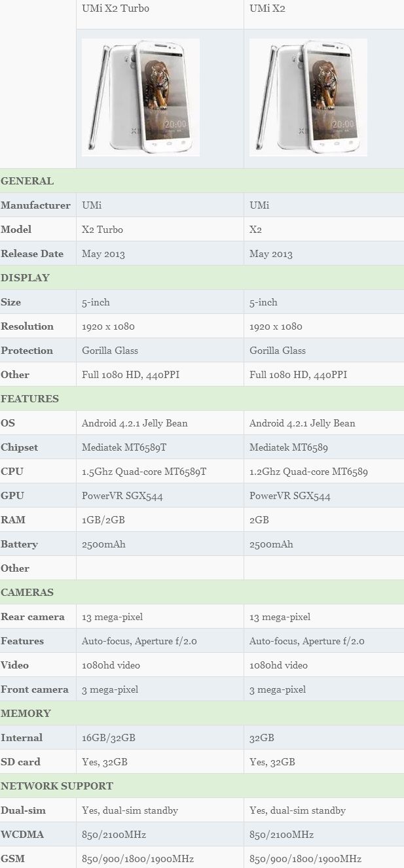Select the GENERAL section header
The height and width of the screenshot is (868, 404).
click(x=28, y=181)
